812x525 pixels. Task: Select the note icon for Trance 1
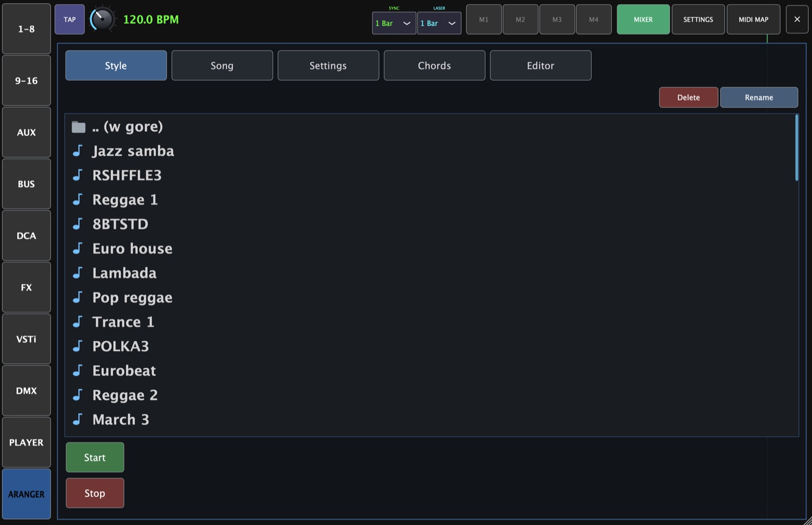click(x=78, y=321)
